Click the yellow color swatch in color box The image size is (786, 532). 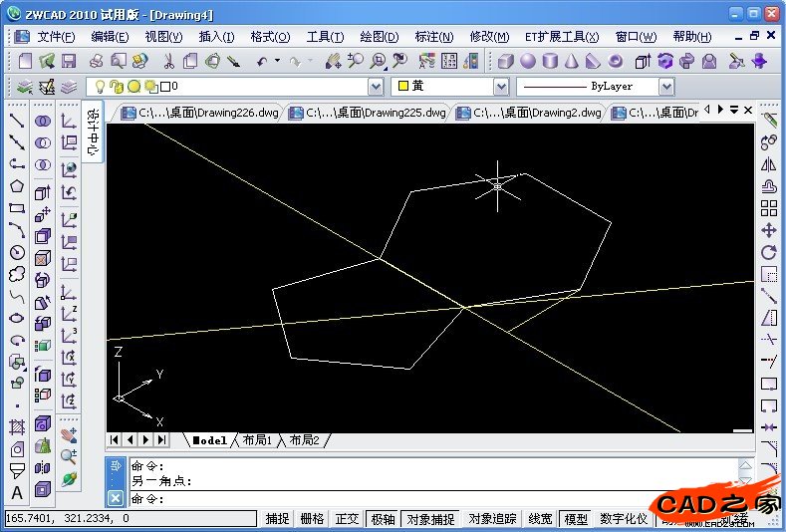(x=403, y=87)
